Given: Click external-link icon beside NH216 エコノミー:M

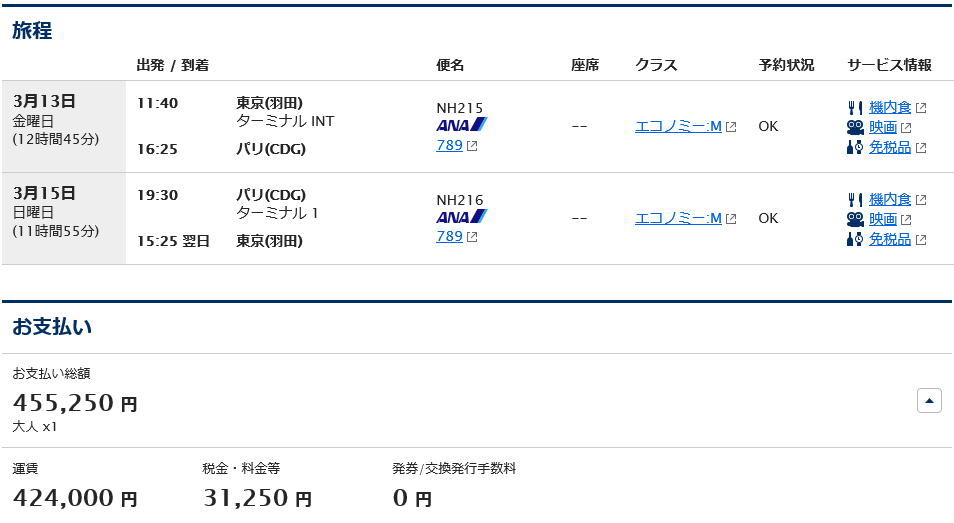Looking at the screenshot, I should pos(731,219).
